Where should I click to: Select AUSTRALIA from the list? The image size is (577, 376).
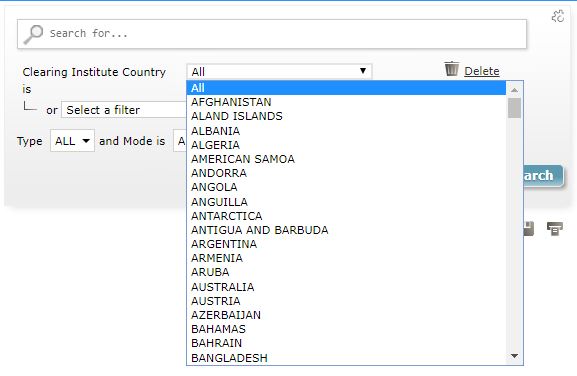pos(346,287)
